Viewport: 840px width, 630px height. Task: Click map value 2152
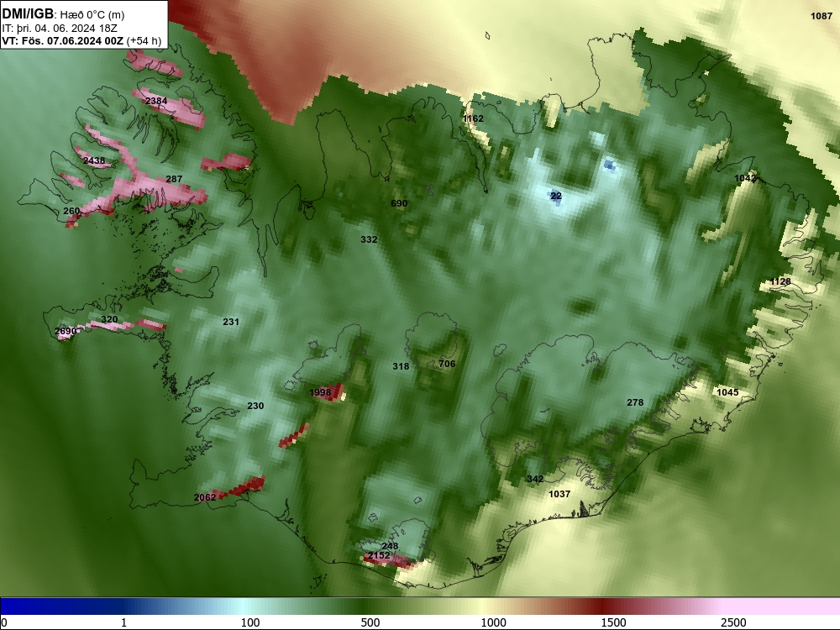(x=379, y=555)
